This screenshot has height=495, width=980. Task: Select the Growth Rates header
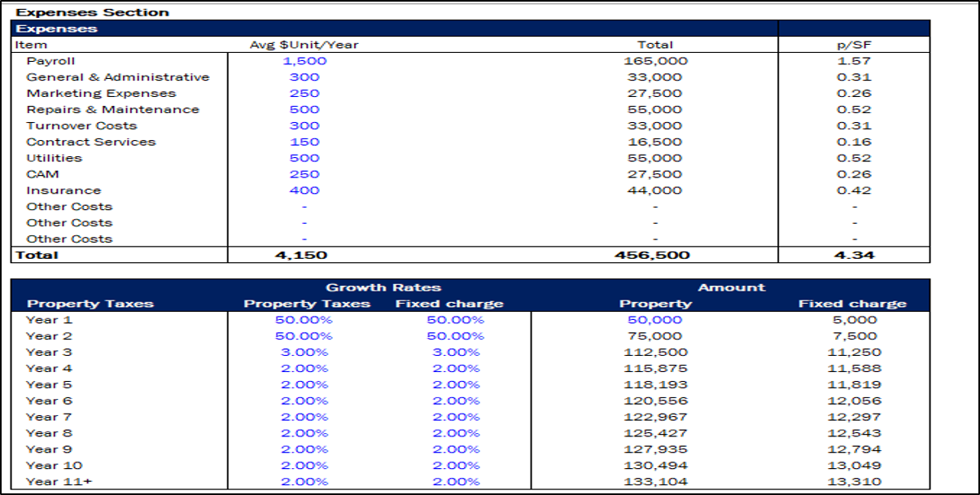pos(383,287)
